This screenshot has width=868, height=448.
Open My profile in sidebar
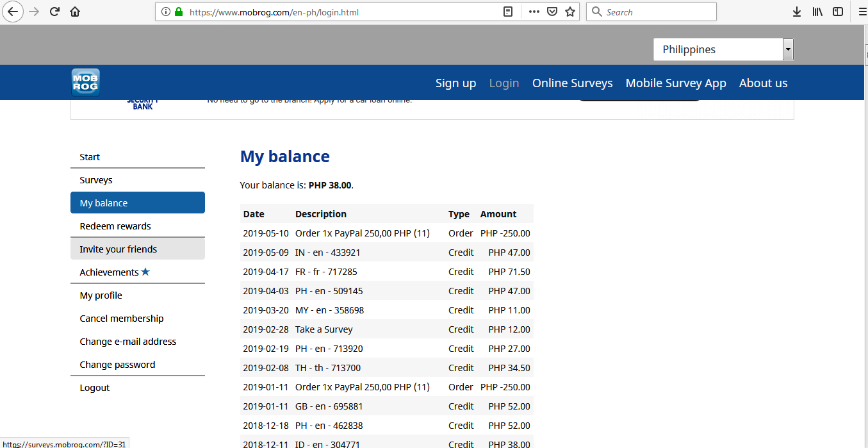pyautogui.click(x=138, y=295)
